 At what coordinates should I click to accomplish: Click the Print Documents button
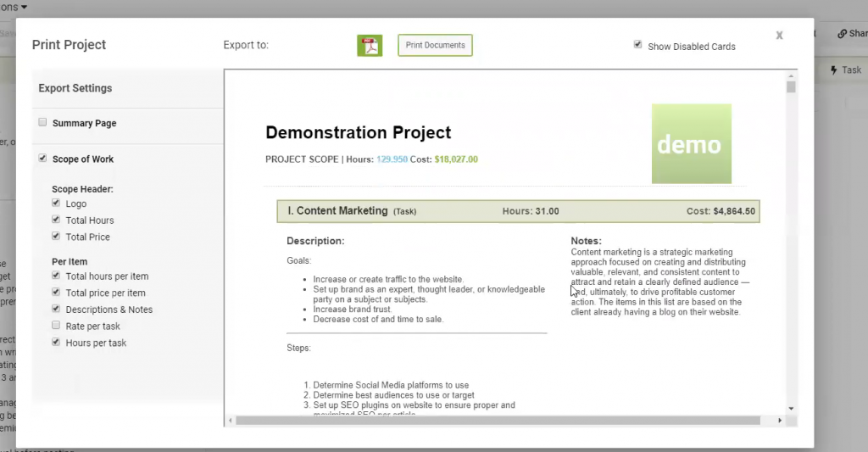tap(435, 46)
